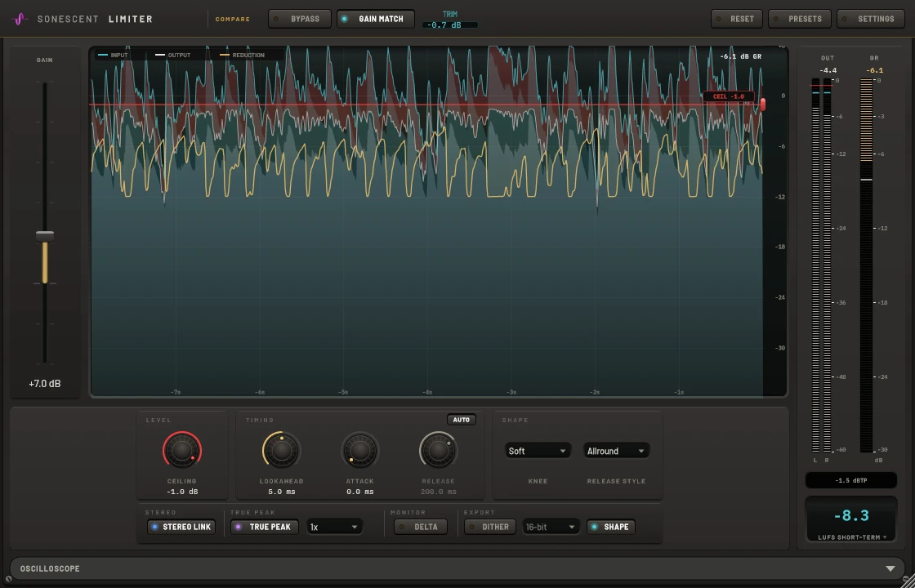The height and width of the screenshot is (588, 915).
Task: Enable Dither on export
Action: pos(489,527)
